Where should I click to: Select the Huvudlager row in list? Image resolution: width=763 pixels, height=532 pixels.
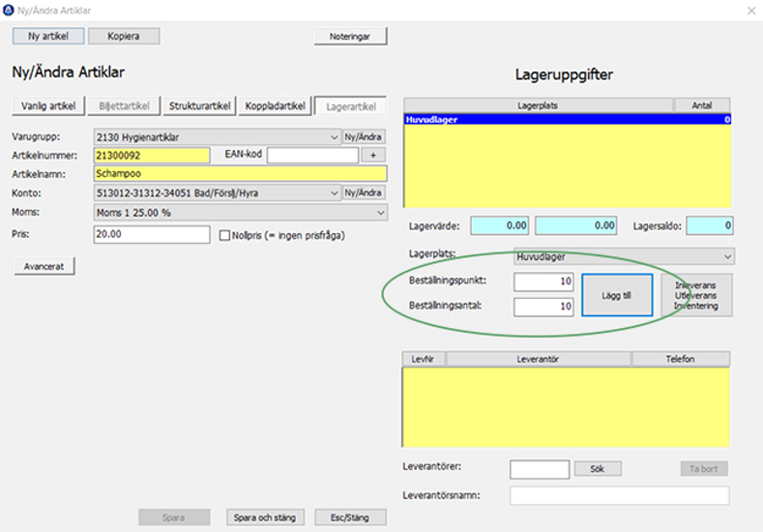click(568, 119)
